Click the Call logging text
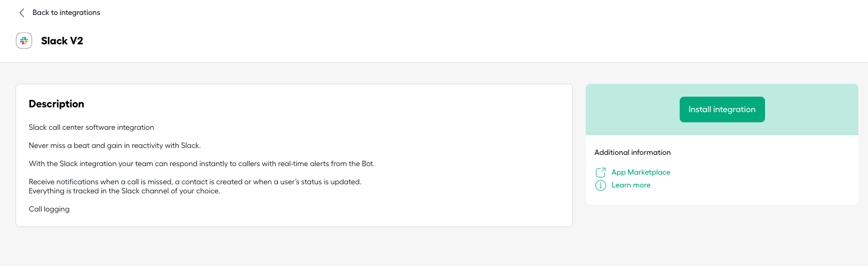The image size is (868, 266). point(49,209)
